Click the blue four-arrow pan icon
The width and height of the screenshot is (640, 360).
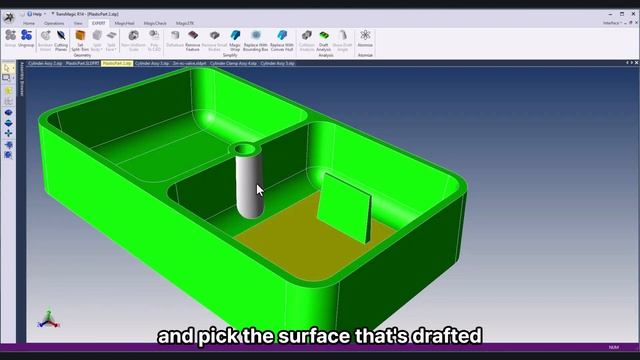(8, 133)
